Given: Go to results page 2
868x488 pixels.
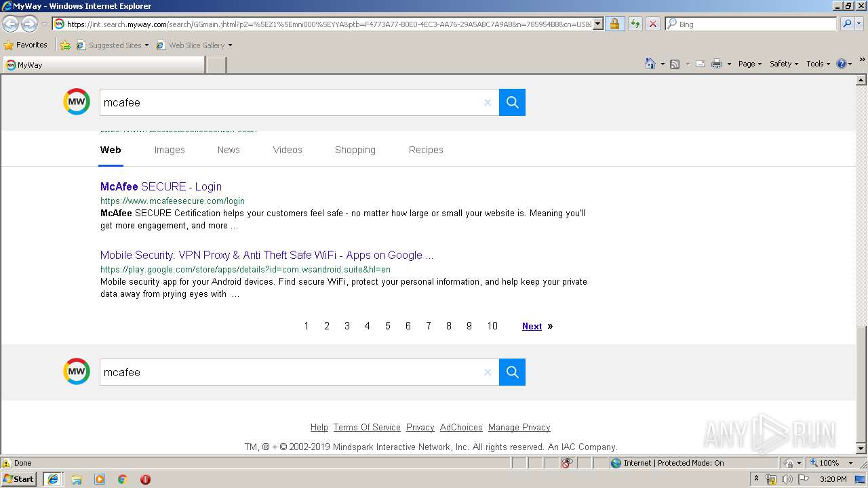Looking at the screenshot, I should (327, 326).
